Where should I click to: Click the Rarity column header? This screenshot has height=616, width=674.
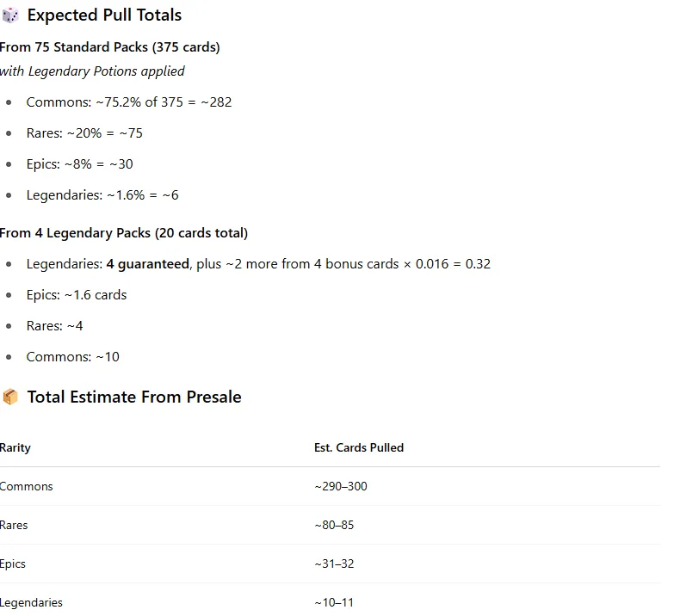click(x=15, y=447)
